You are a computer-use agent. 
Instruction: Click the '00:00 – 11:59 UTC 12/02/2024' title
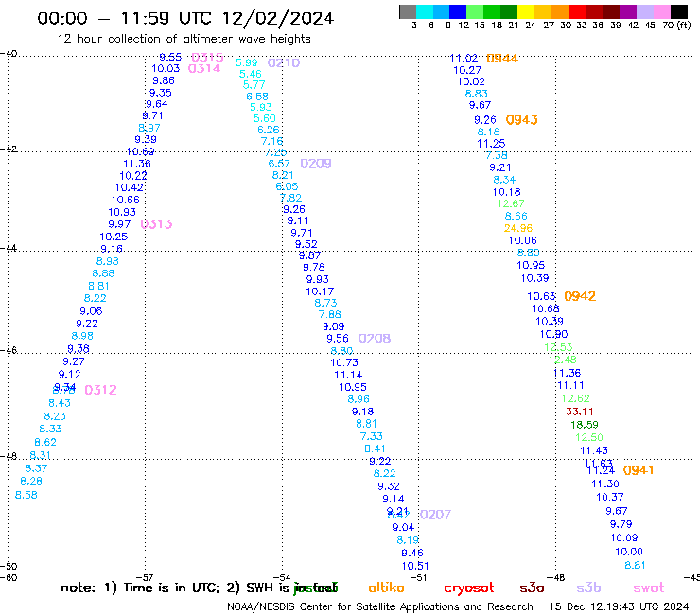pos(185,18)
